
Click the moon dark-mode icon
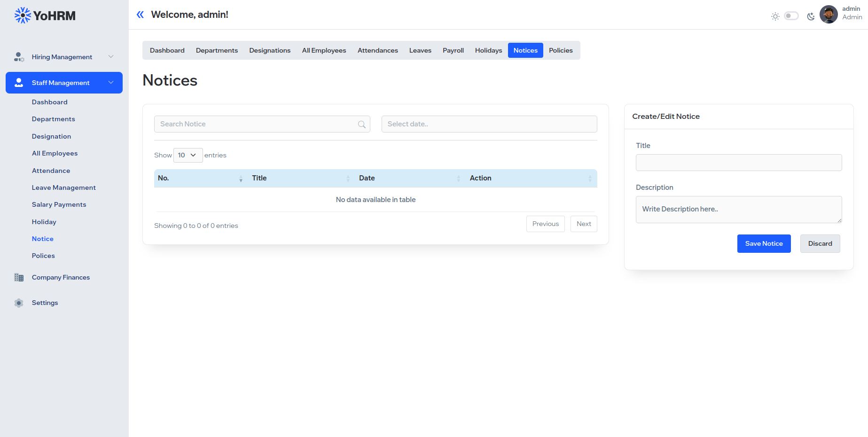(x=811, y=16)
